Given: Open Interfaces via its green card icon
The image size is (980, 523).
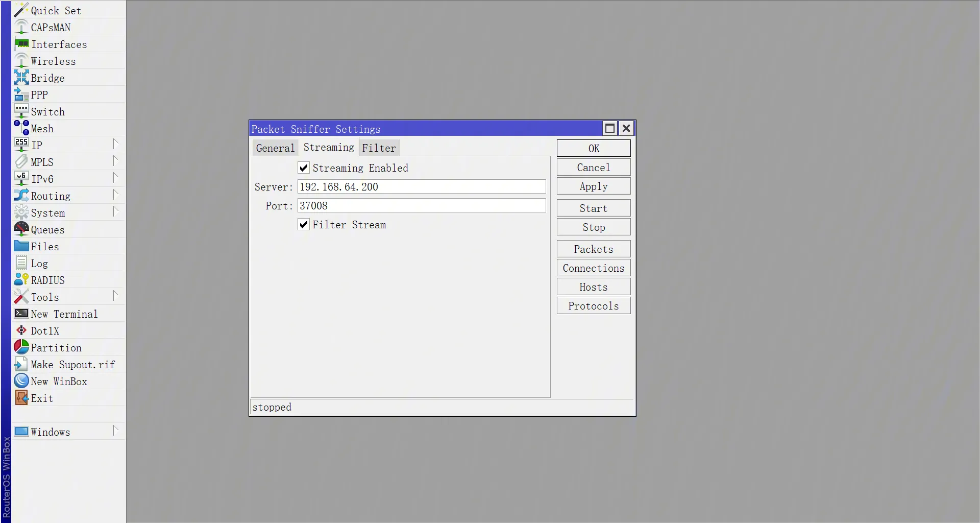Looking at the screenshot, I should [21, 44].
